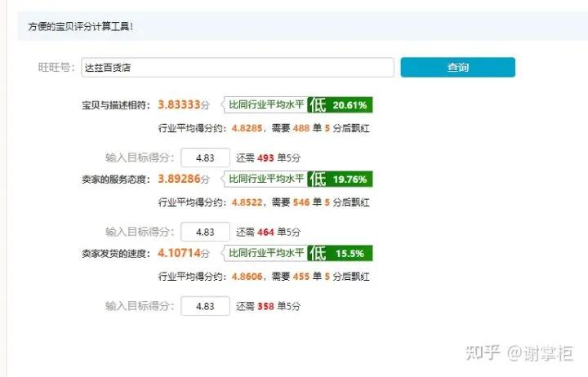Screen dimensions: 588x377
Task: Click the 低 15.5% green badge
Action: [x=340, y=253]
